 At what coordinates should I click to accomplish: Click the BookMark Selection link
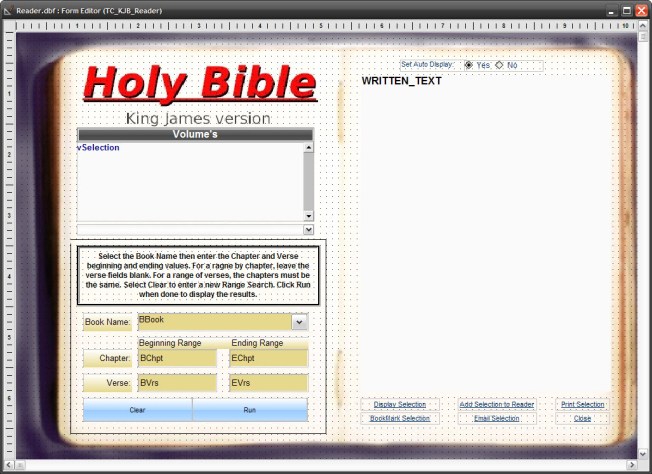point(399,418)
